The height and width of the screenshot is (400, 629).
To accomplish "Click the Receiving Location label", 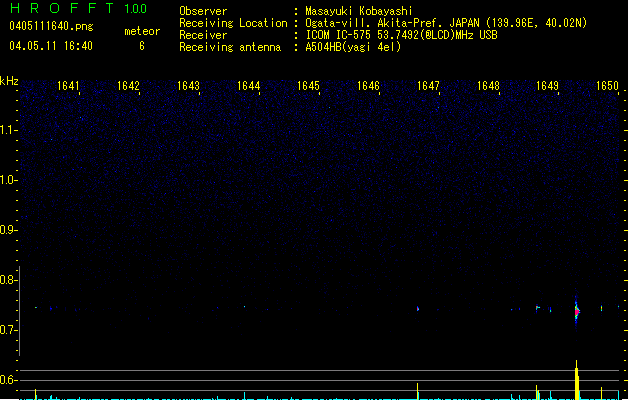I will pyautogui.click(x=233, y=23).
